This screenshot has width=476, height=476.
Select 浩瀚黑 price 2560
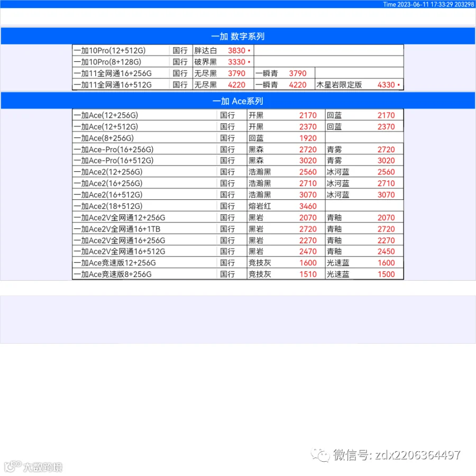click(x=308, y=172)
